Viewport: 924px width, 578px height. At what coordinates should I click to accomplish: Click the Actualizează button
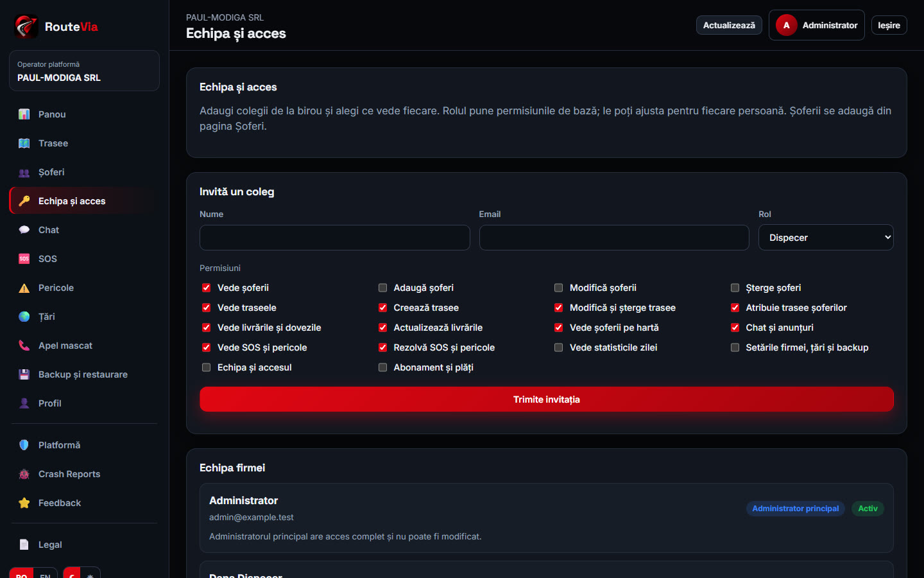pyautogui.click(x=729, y=25)
